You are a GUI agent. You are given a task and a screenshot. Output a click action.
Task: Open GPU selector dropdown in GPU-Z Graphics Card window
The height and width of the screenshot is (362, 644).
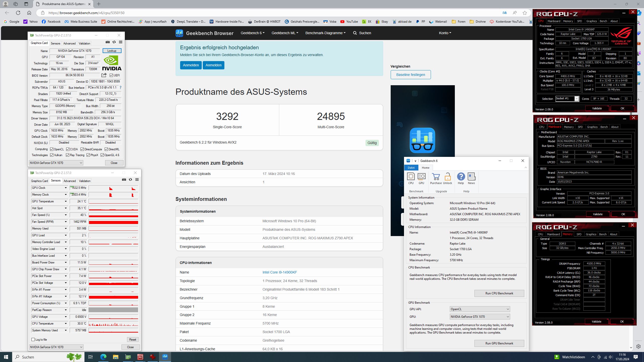(56, 163)
